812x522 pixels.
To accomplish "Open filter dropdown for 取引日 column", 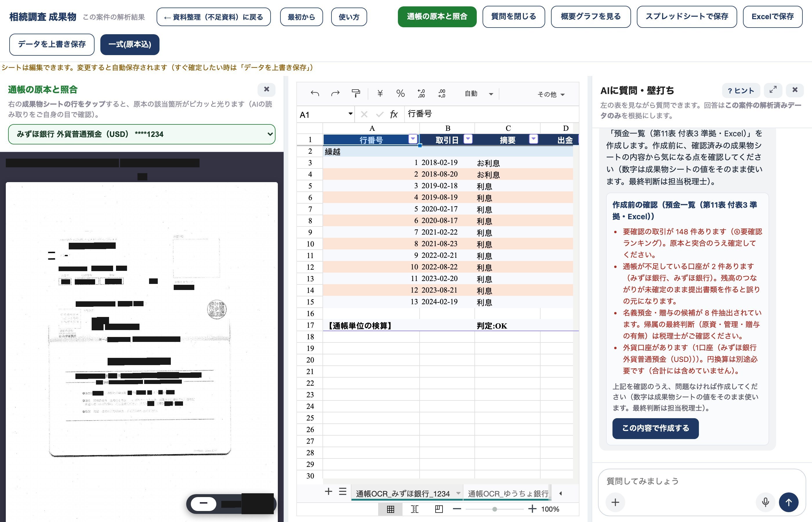I will point(468,139).
